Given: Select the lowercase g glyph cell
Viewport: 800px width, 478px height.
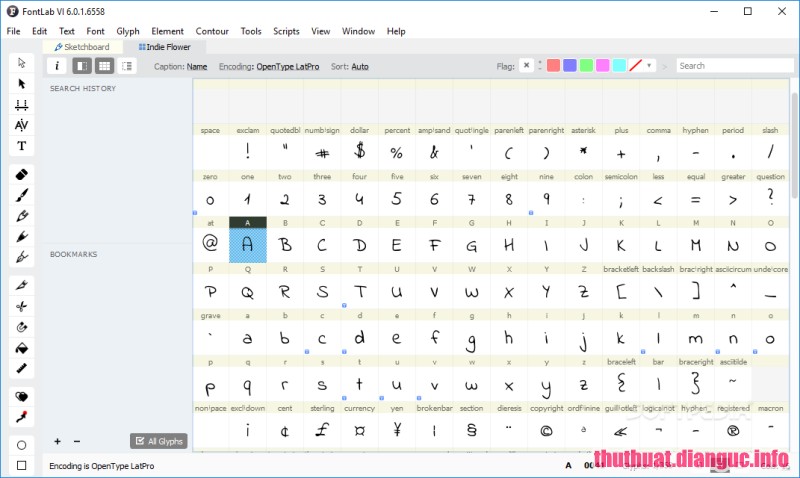Looking at the screenshot, I should (x=471, y=333).
